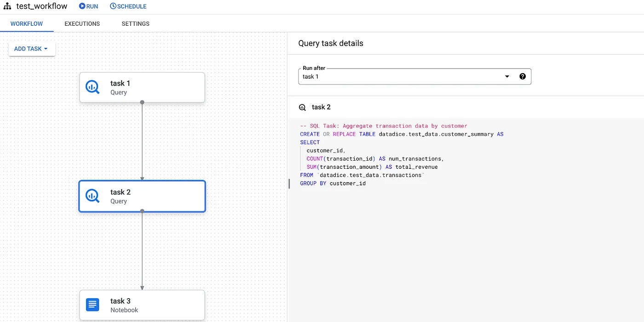
Task: Go to the SETTINGS tab
Action: (x=135, y=23)
